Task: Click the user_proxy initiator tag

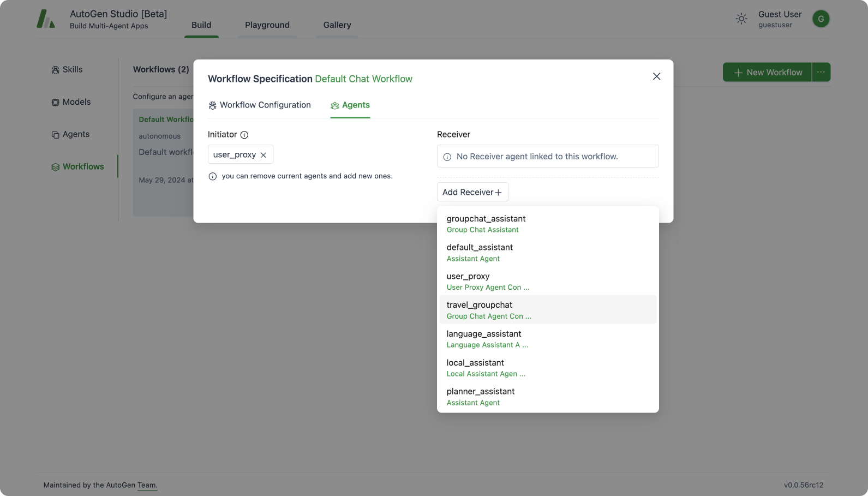Action: 241,154
